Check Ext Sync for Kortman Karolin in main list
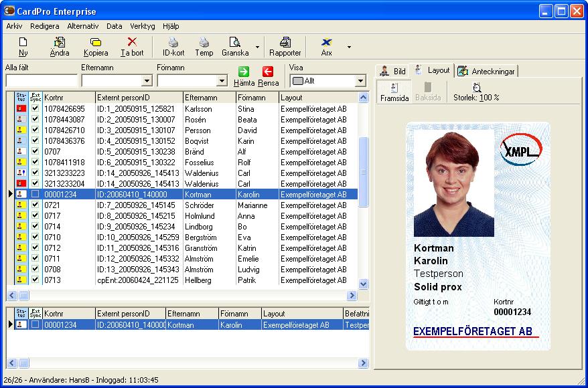 coord(35,195)
